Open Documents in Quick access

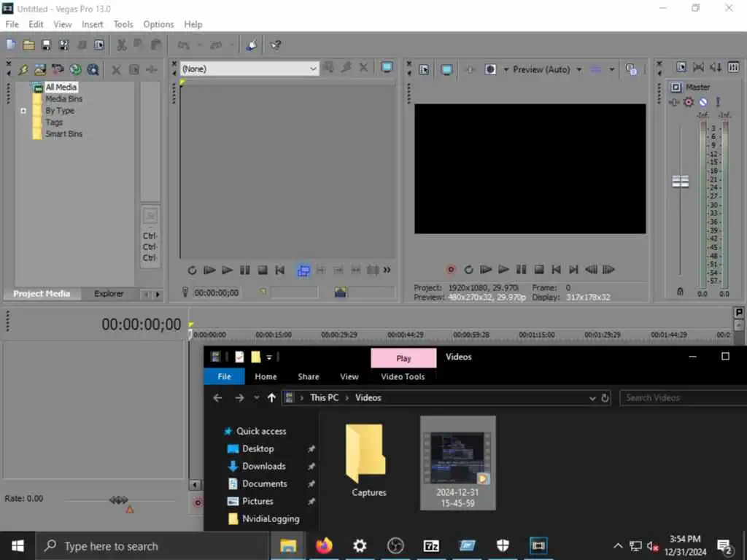coord(264,484)
